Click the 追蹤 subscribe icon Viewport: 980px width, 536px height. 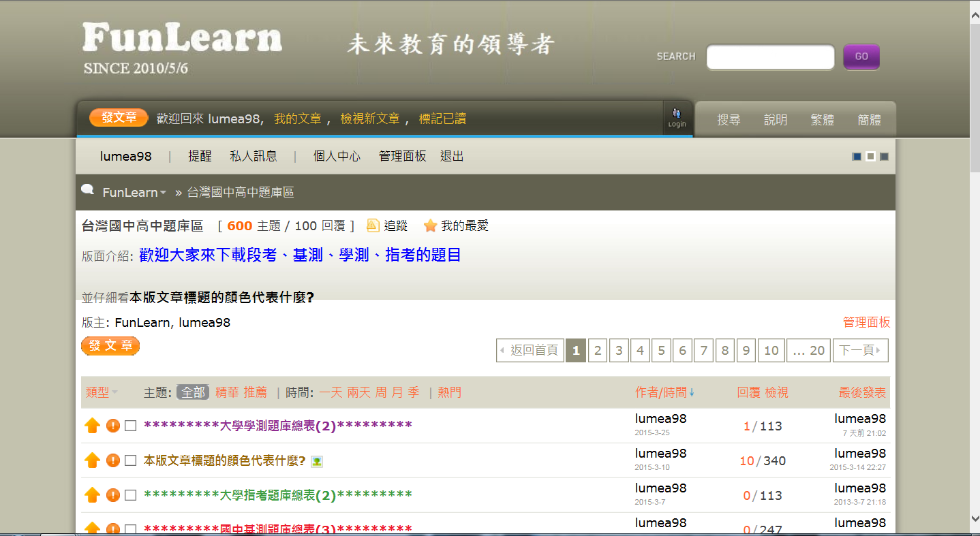click(x=373, y=225)
